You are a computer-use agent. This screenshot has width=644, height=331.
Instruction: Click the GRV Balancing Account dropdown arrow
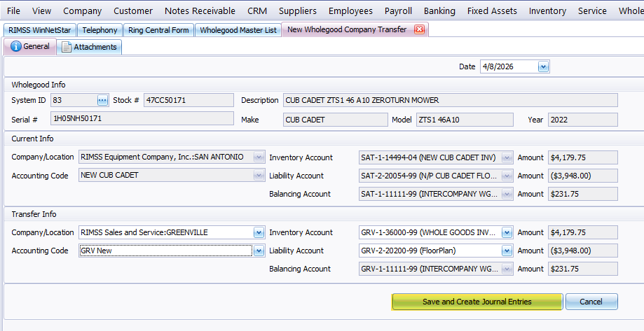[507, 269]
